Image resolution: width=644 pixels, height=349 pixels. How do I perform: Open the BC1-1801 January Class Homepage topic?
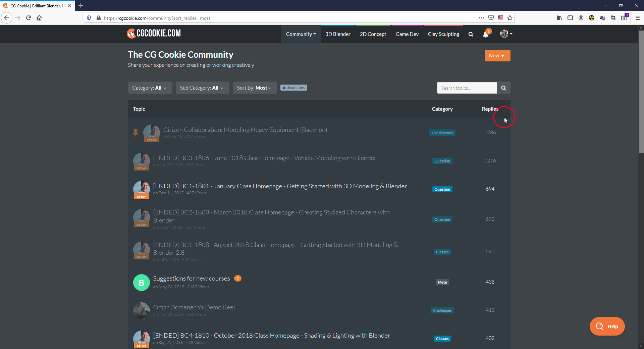click(280, 186)
